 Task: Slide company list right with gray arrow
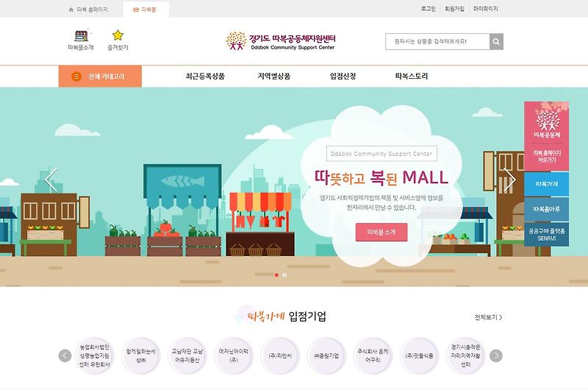coord(495,355)
